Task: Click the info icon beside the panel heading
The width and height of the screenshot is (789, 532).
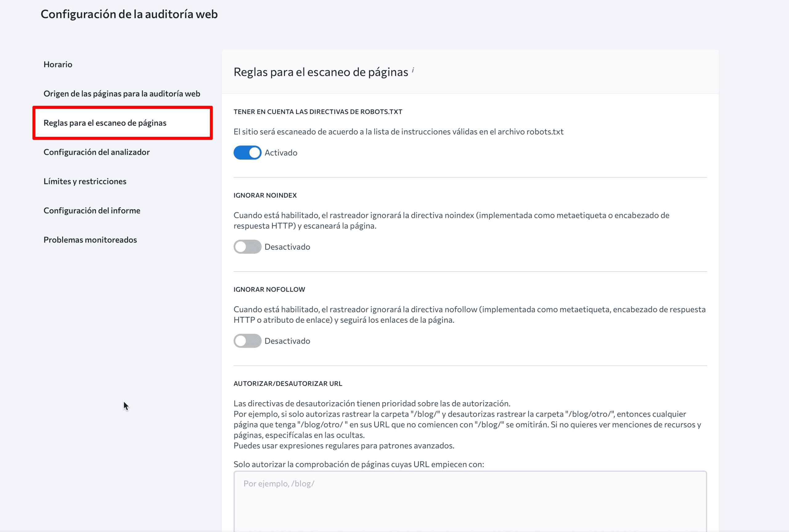Action: tap(413, 70)
